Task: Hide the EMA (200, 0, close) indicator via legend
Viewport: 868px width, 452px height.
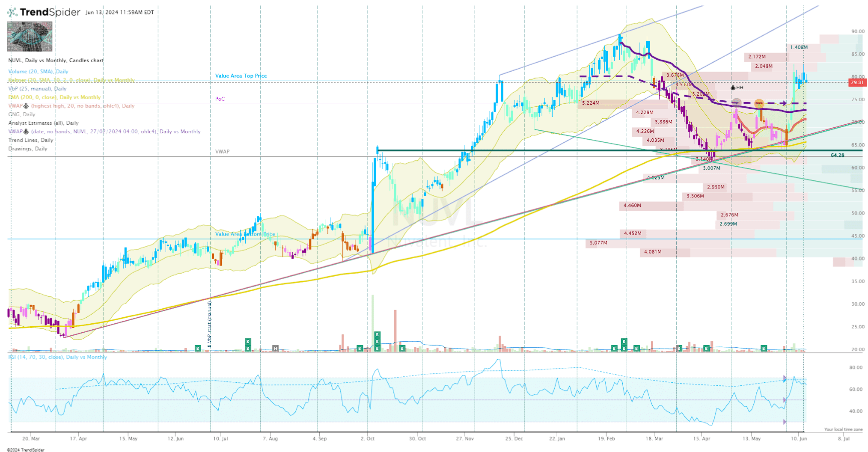Action: point(54,97)
